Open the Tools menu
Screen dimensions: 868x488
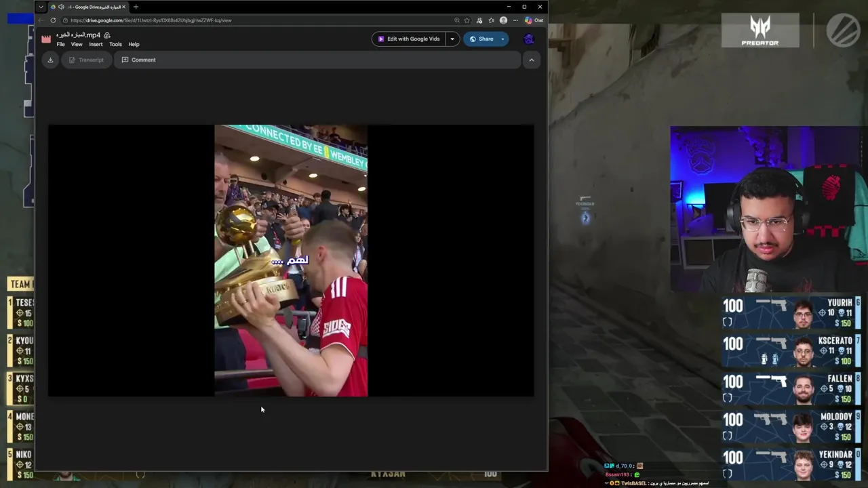coord(115,45)
